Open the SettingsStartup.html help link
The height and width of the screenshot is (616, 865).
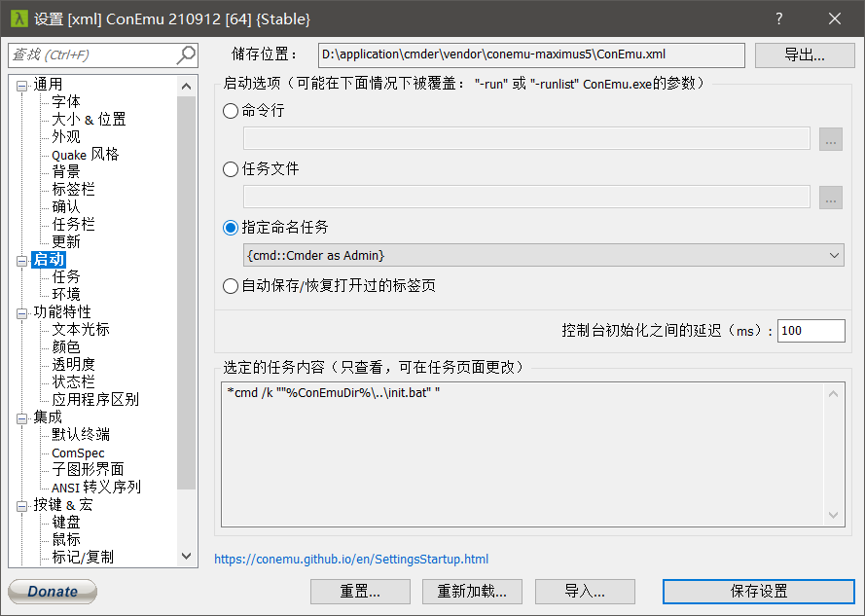[x=351, y=560]
